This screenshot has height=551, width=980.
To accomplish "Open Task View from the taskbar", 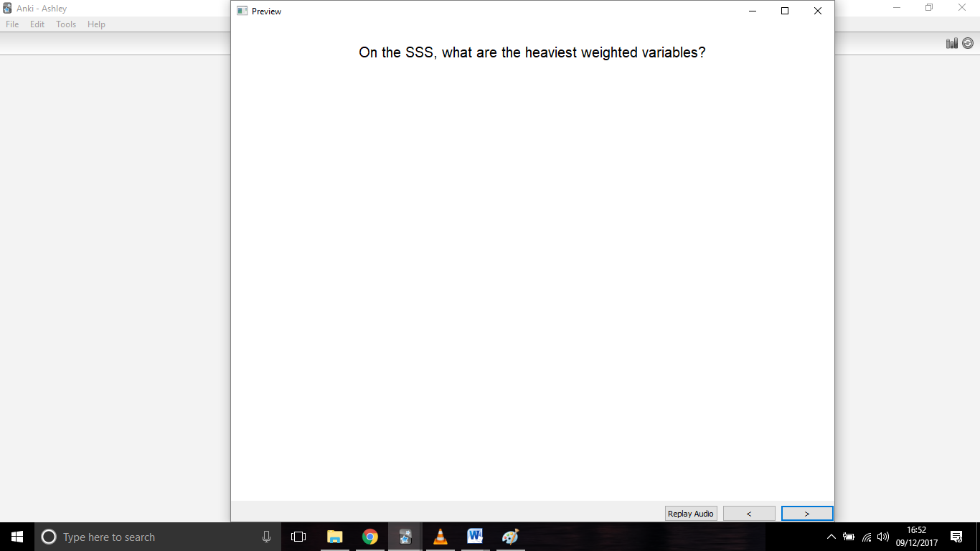I will click(298, 537).
